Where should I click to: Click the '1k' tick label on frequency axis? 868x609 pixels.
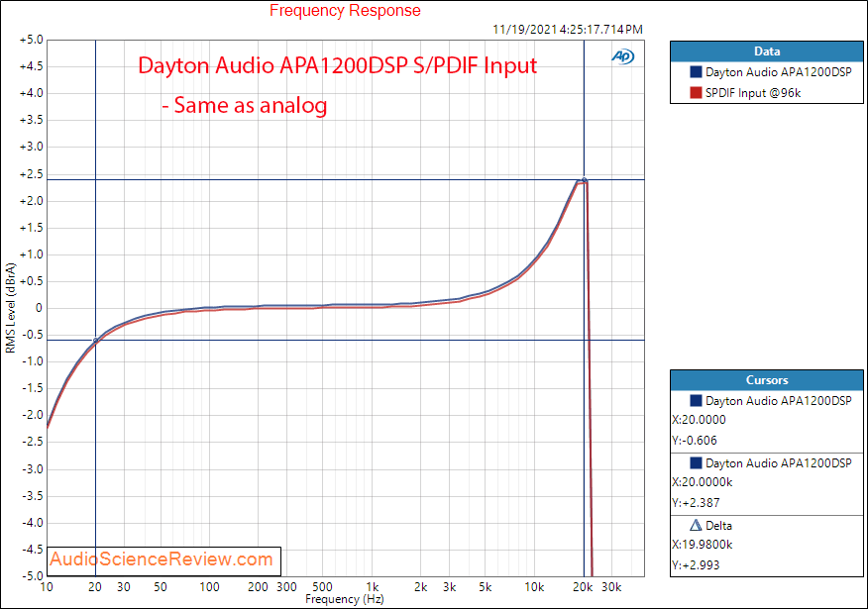coord(372,587)
